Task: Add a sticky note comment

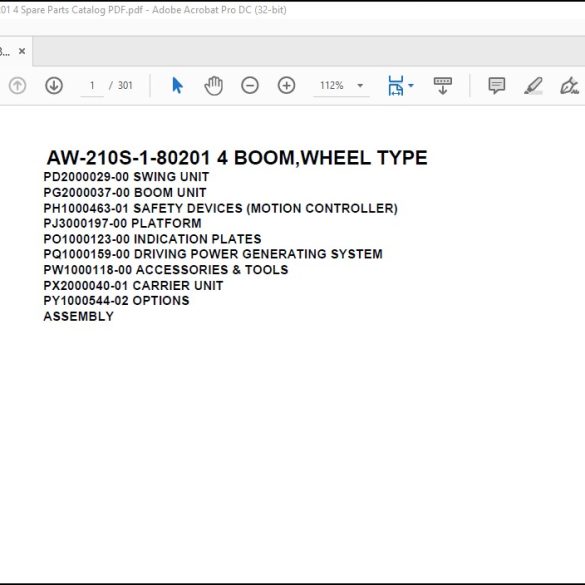Action: [x=497, y=85]
